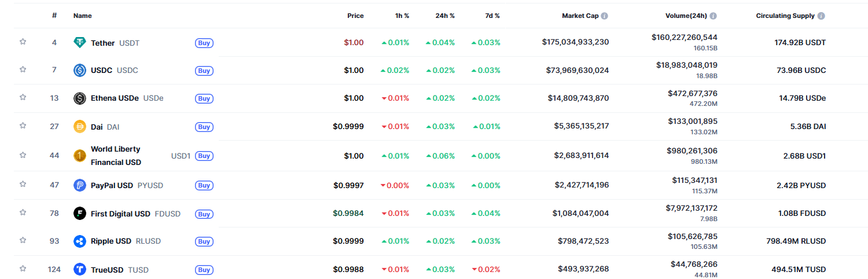868x279 pixels.
Task: Star Tether to add to watchlist
Action: click(23, 42)
